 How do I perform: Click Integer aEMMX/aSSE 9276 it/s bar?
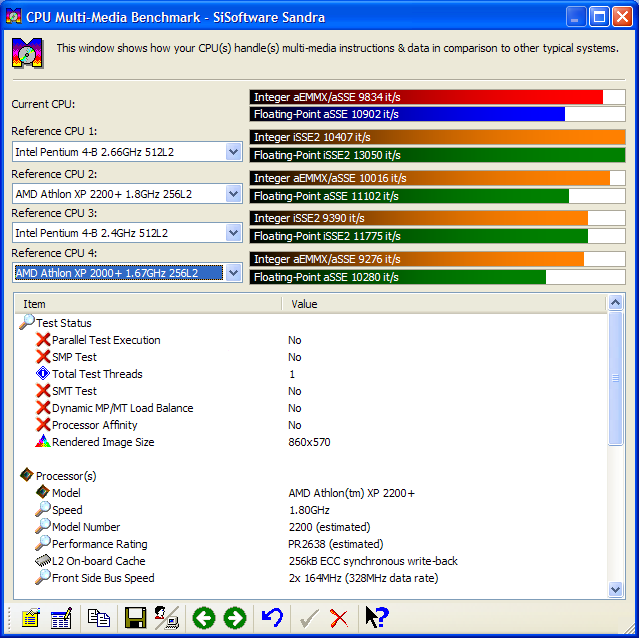point(437,259)
